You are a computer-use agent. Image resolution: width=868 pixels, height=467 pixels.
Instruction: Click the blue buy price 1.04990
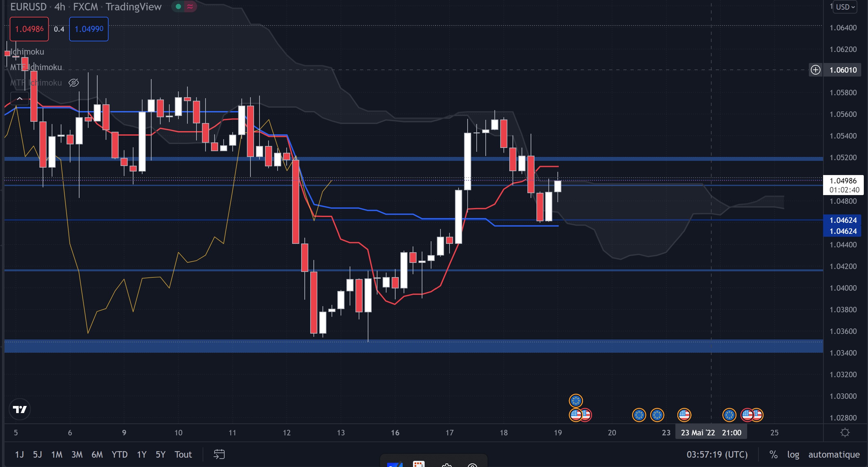89,29
